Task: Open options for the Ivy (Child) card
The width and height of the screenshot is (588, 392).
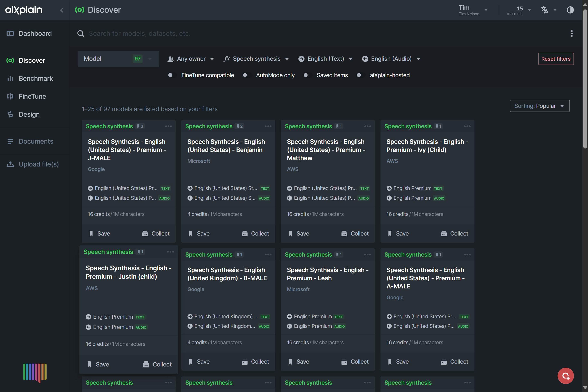Action: [x=467, y=126]
